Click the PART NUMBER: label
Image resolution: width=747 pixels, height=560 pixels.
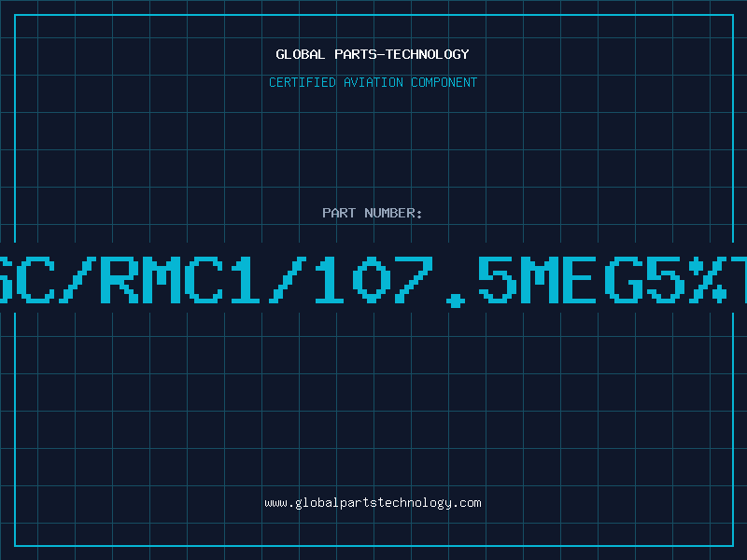click(373, 213)
